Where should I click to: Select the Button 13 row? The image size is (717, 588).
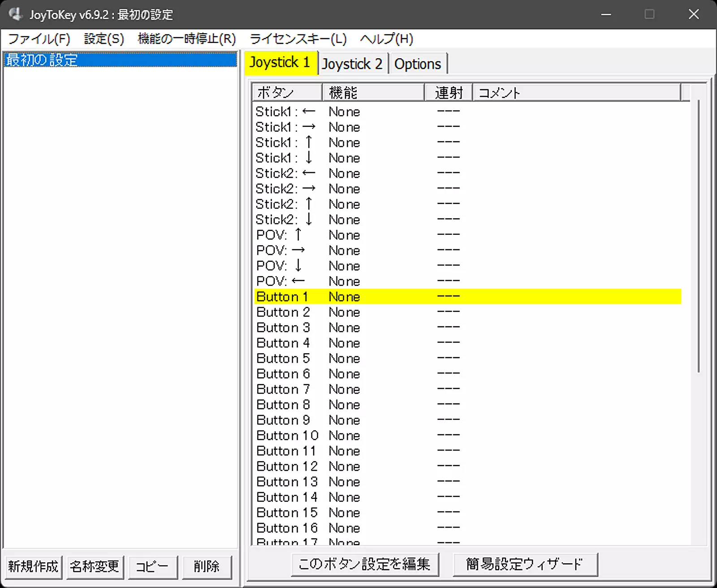tap(468, 482)
